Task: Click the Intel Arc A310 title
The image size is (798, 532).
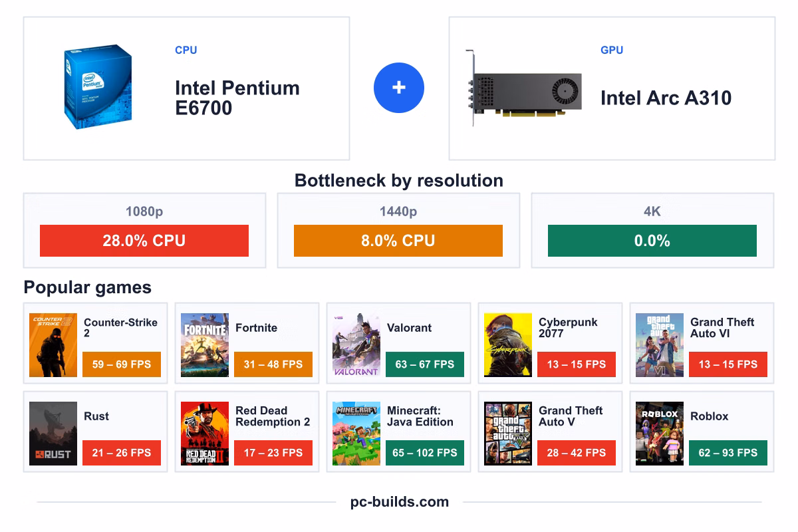Action: 666,98
